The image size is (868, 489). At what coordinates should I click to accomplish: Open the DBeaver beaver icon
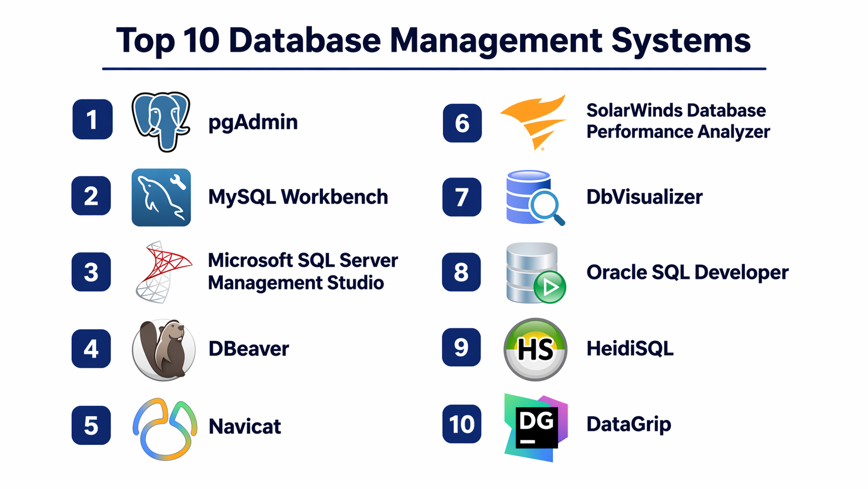[x=164, y=350]
